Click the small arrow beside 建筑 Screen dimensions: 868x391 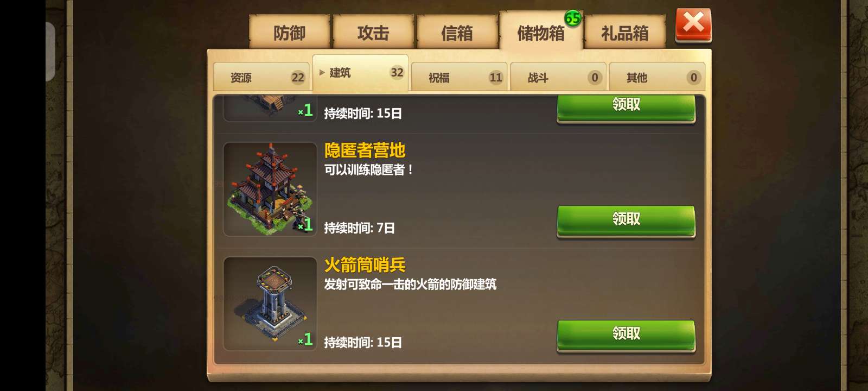coord(322,72)
